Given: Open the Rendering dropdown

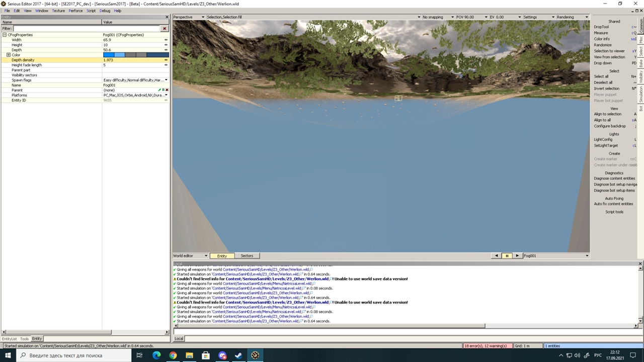Looking at the screenshot, I should (573, 17).
